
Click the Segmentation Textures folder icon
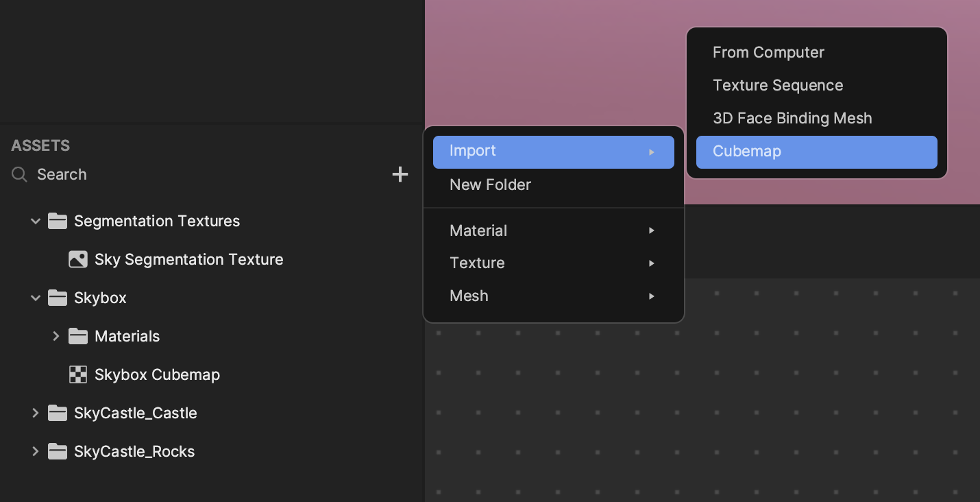click(x=58, y=221)
